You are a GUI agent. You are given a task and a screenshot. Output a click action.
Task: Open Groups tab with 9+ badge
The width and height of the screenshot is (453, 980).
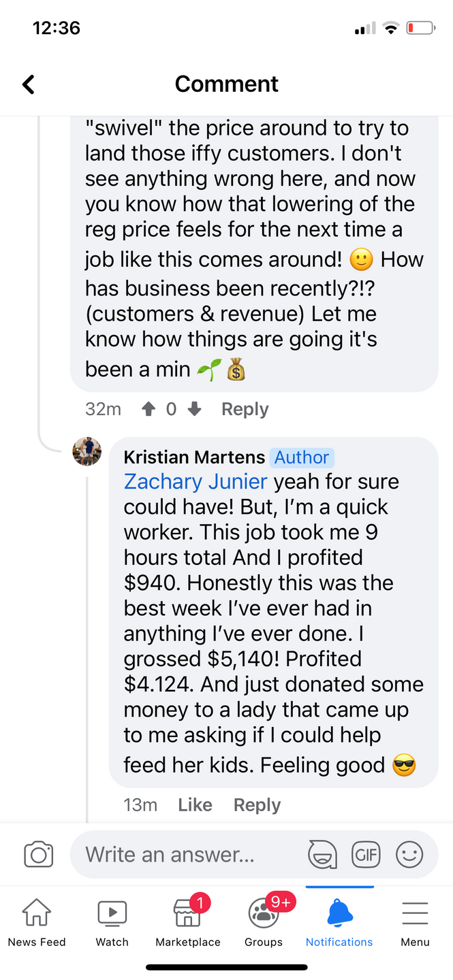pos(264,922)
